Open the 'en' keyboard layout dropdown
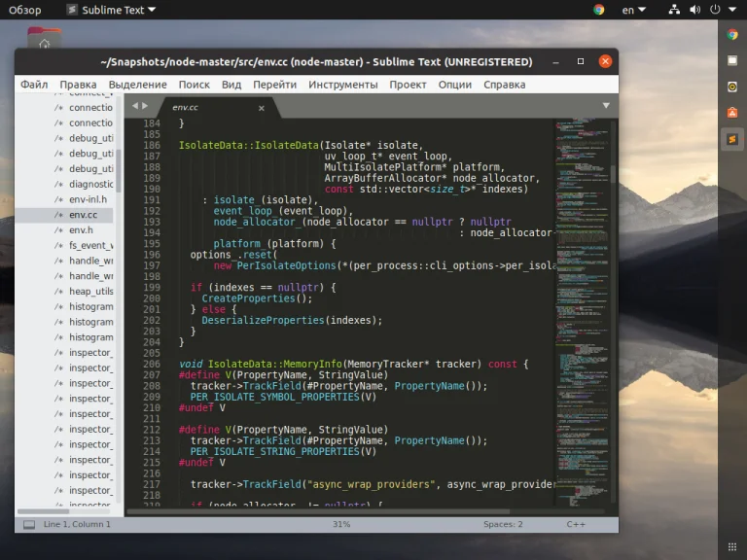The width and height of the screenshot is (747, 560). point(634,10)
